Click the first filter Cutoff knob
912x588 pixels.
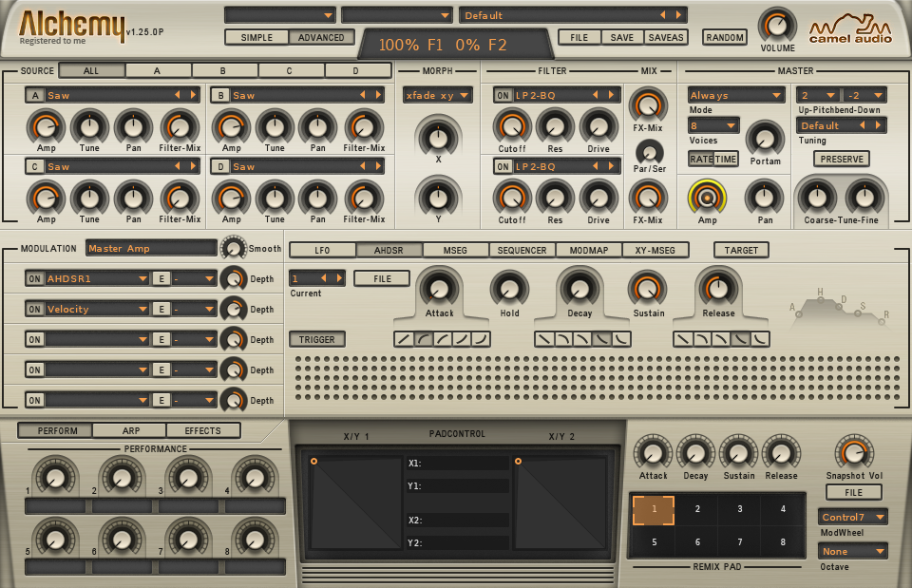tap(512, 125)
